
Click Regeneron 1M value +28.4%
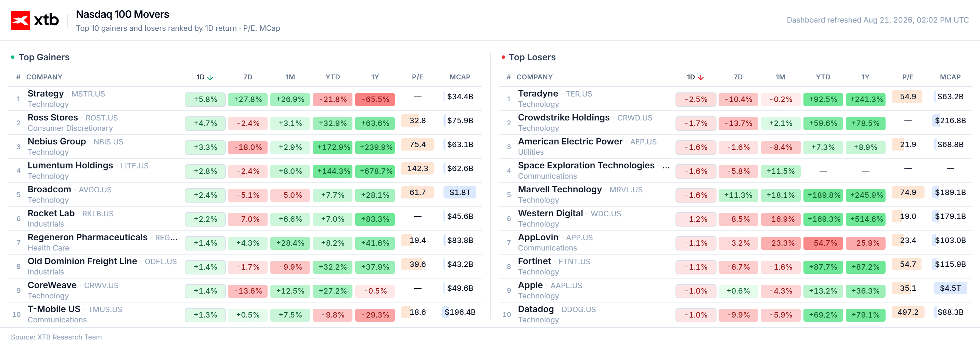point(290,244)
